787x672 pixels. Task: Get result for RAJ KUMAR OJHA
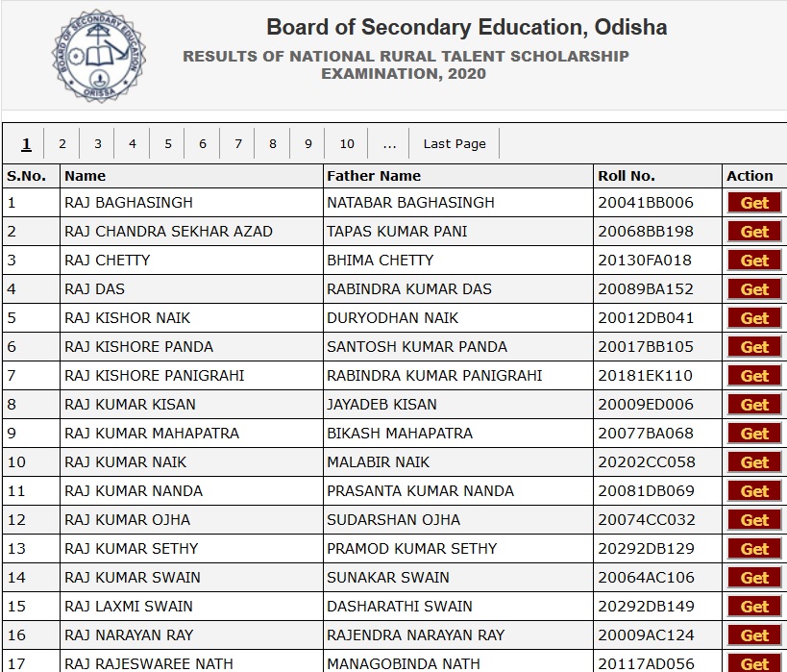click(754, 520)
